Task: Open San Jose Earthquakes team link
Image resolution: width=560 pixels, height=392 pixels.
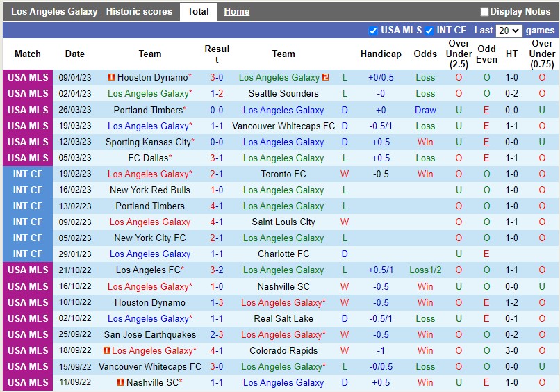Action: coord(150,334)
